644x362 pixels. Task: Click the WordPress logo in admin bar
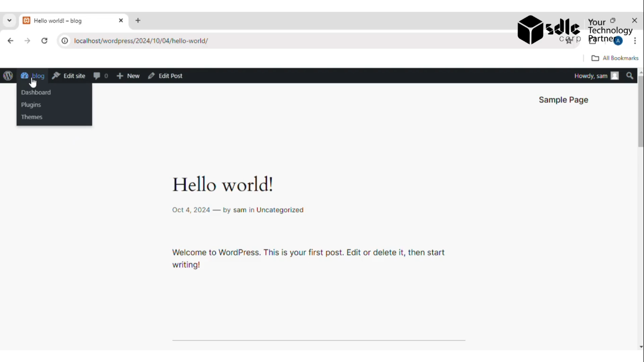click(x=8, y=75)
